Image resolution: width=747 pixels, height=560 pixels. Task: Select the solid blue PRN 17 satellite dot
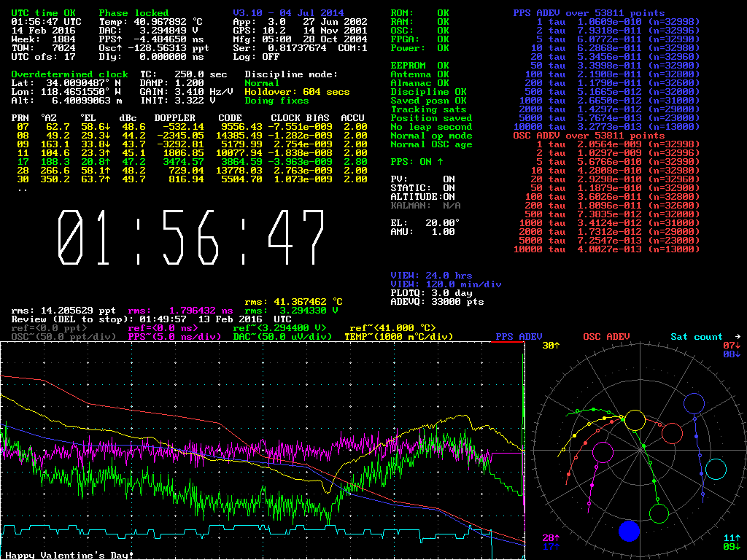coord(628,531)
